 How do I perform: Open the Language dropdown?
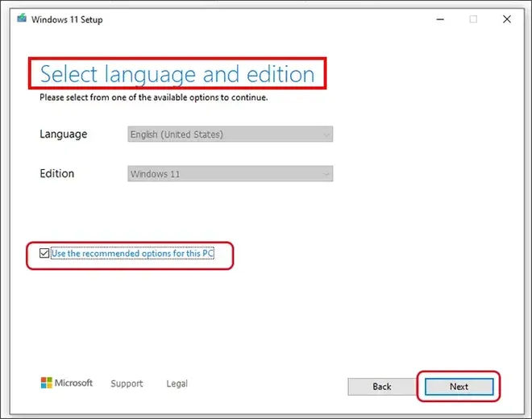(230, 135)
